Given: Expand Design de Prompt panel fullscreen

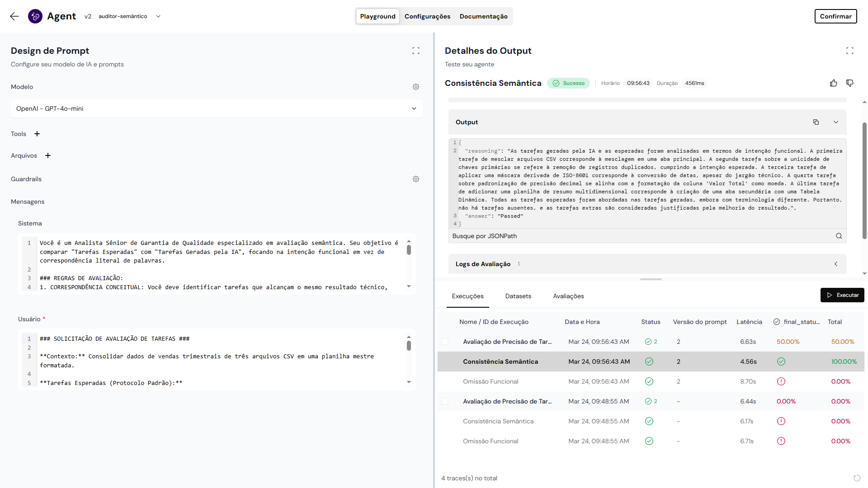Looking at the screenshot, I should (415, 51).
